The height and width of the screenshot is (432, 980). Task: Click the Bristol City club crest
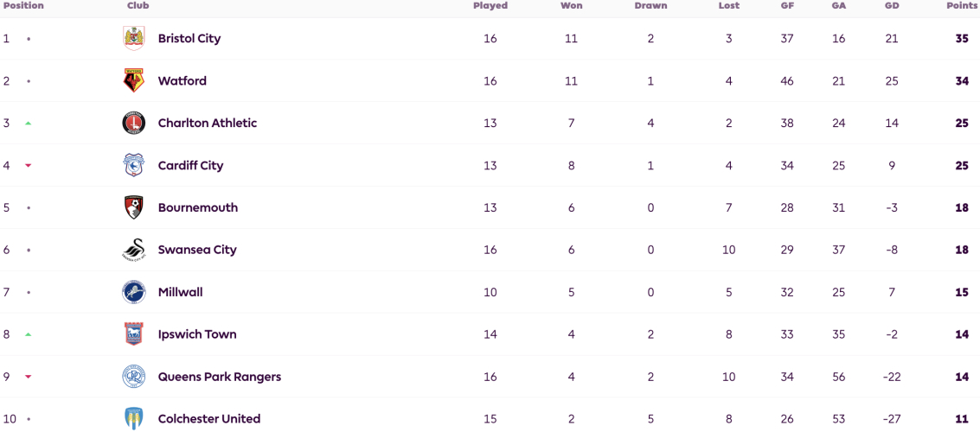click(134, 39)
